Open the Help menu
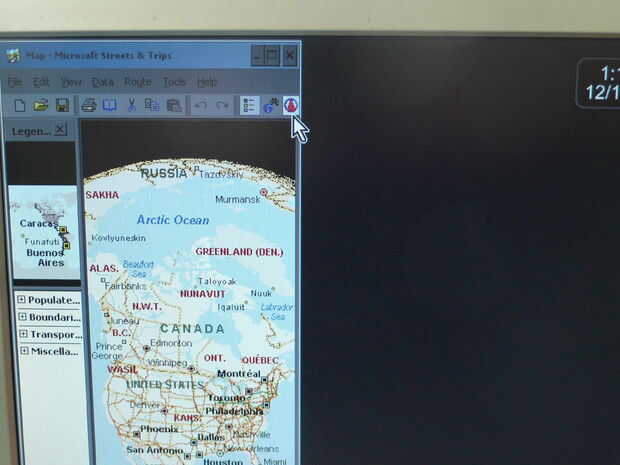Image resolution: width=620 pixels, height=465 pixels. pyautogui.click(x=207, y=82)
